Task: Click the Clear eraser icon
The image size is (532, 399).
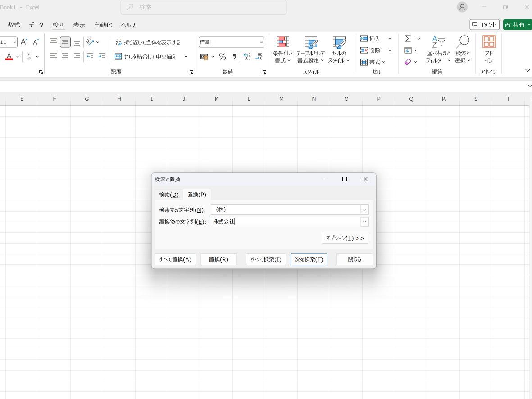Action: pos(408,62)
